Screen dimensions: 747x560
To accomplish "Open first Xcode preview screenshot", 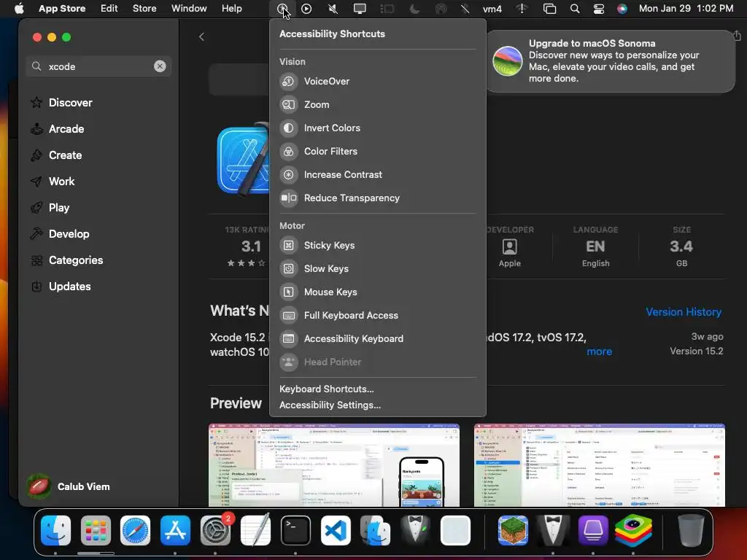I will pyautogui.click(x=334, y=465).
